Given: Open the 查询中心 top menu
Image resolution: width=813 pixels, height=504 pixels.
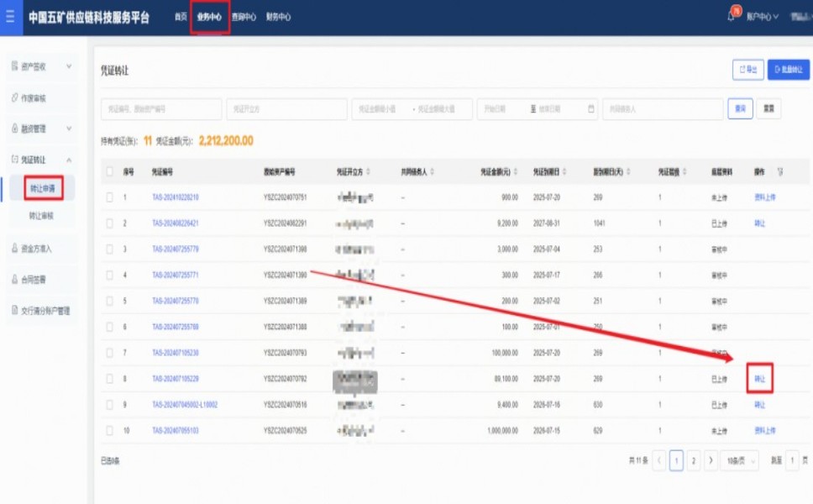Looking at the screenshot, I should pos(244,17).
